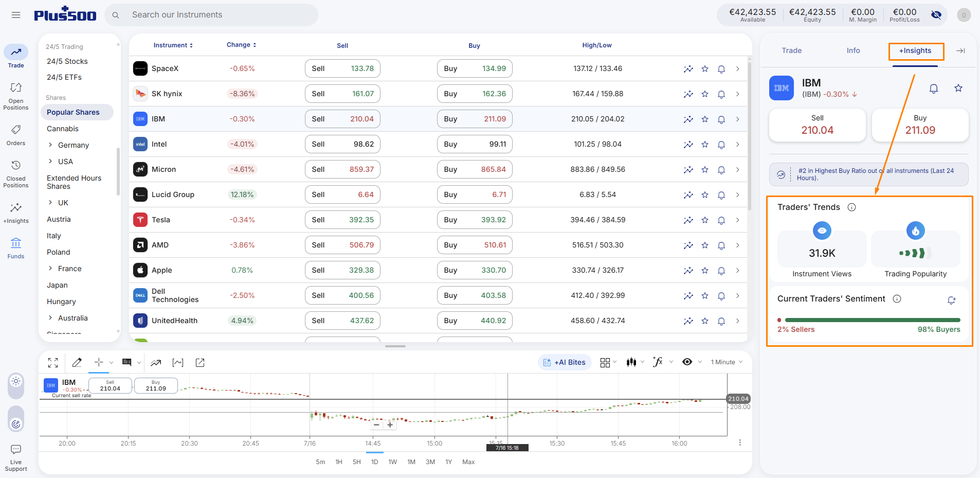Select Popular Shares category
The height and width of the screenshot is (478, 980).
pos(77,112)
